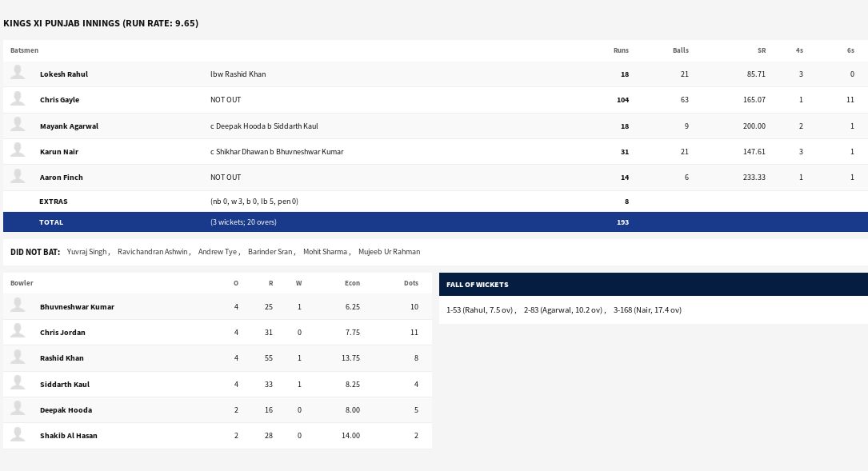This screenshot has height=471, width=868.
Task: Open Aaron Finch's player name link
Action: [x=61, y=178]
